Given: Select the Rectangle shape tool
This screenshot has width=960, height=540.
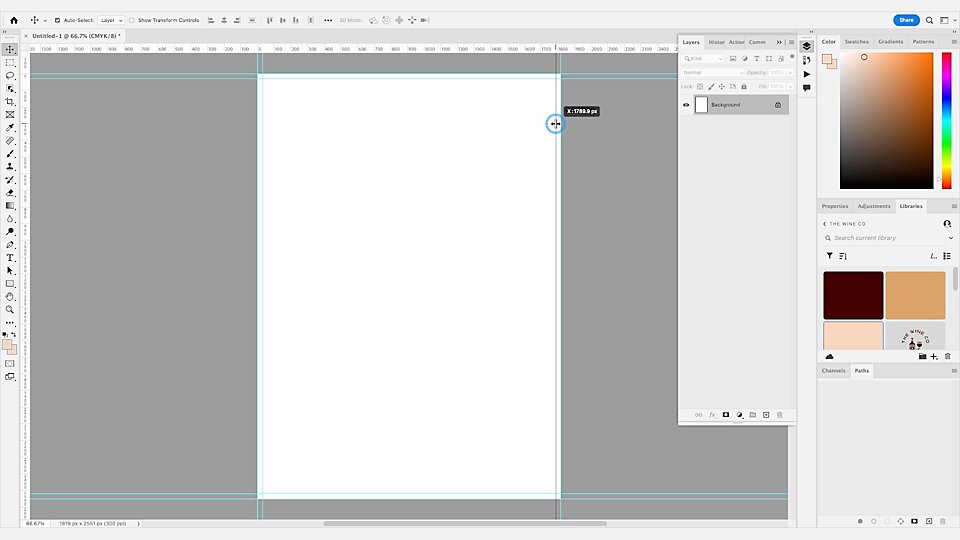Looking at the screenshot, I should pyautogui.click(x=10, y=283).
